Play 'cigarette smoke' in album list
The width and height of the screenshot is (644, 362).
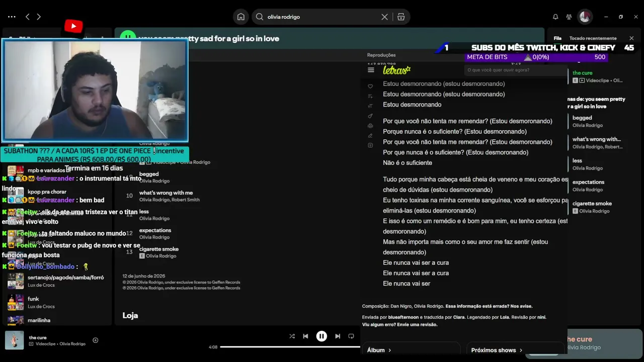[159, 249]
